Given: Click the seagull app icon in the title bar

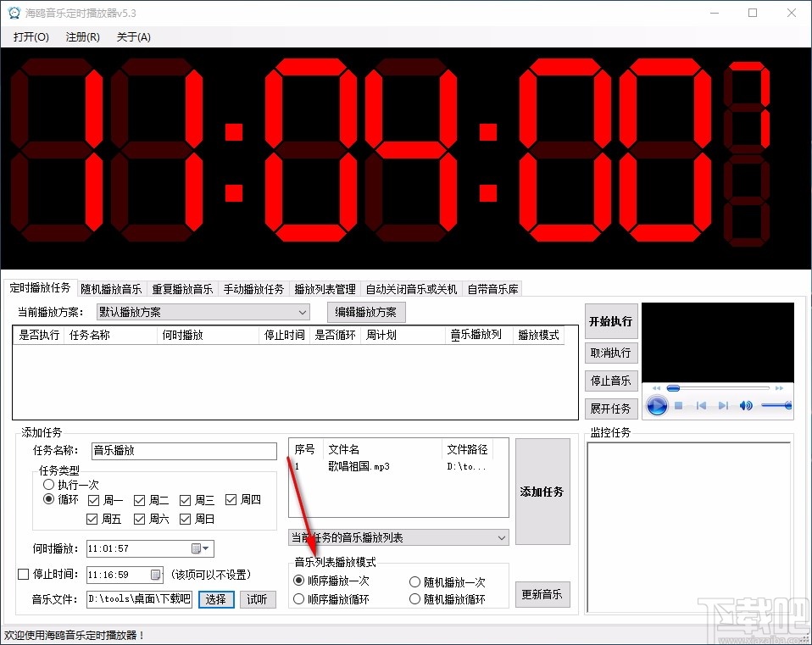Looking at the screenshot, I should [13, 13].
